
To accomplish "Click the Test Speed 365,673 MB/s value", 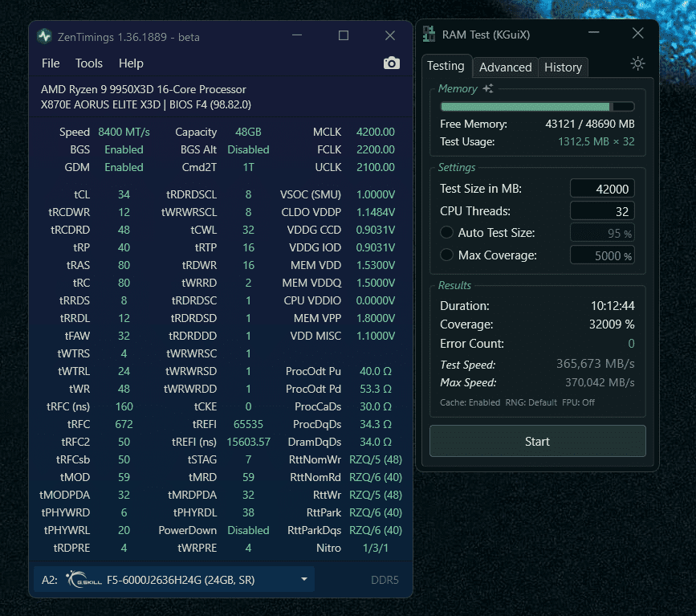I will (595, 364).
